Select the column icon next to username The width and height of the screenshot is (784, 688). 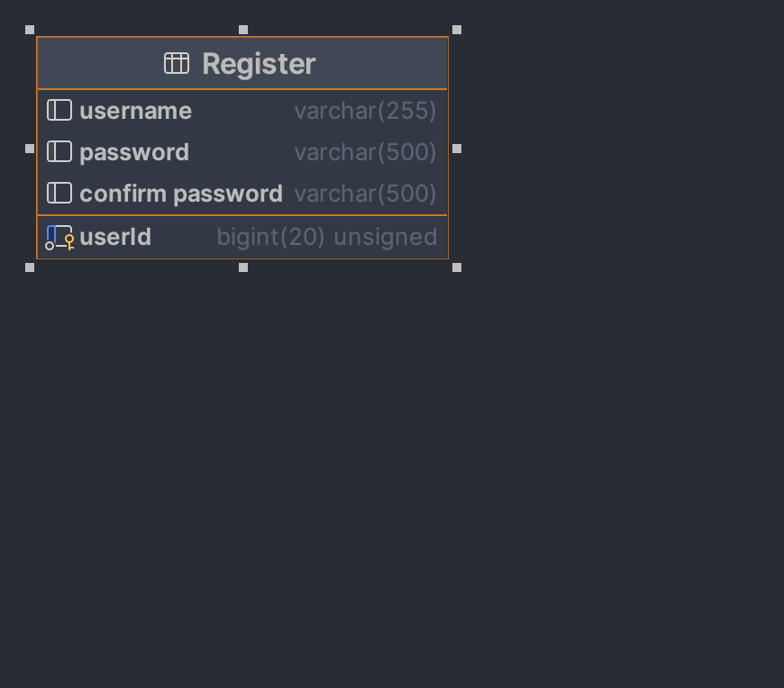tap(59, 110)
